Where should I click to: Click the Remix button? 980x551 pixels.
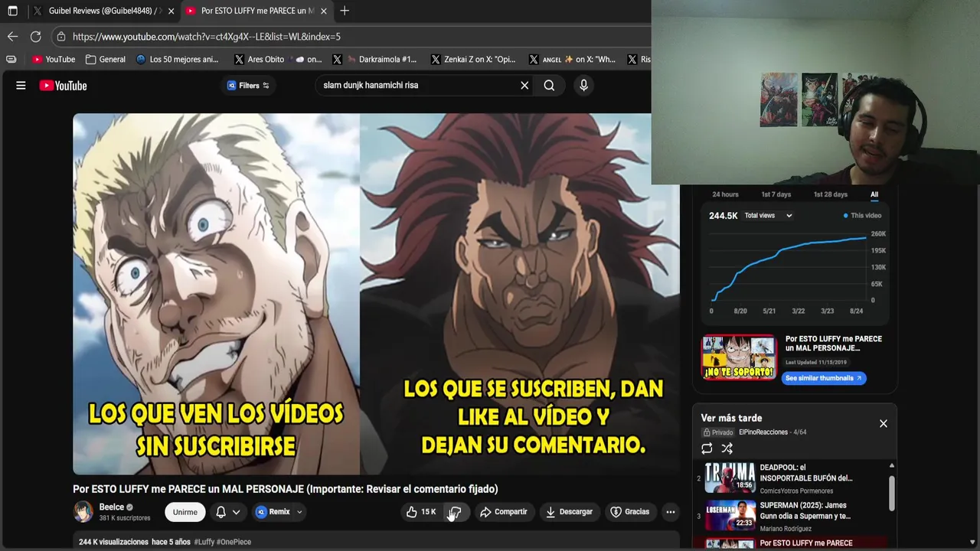click(273, 512)
